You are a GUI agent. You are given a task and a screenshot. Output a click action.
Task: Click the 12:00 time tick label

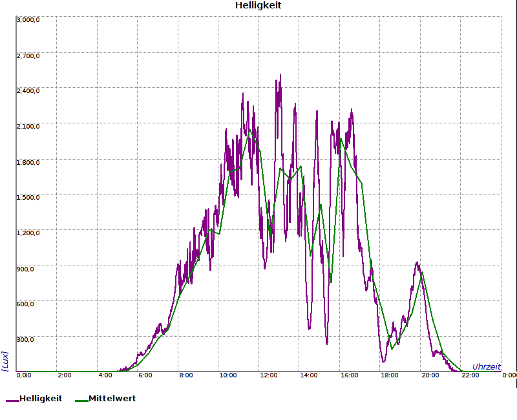tap(268, 375)
